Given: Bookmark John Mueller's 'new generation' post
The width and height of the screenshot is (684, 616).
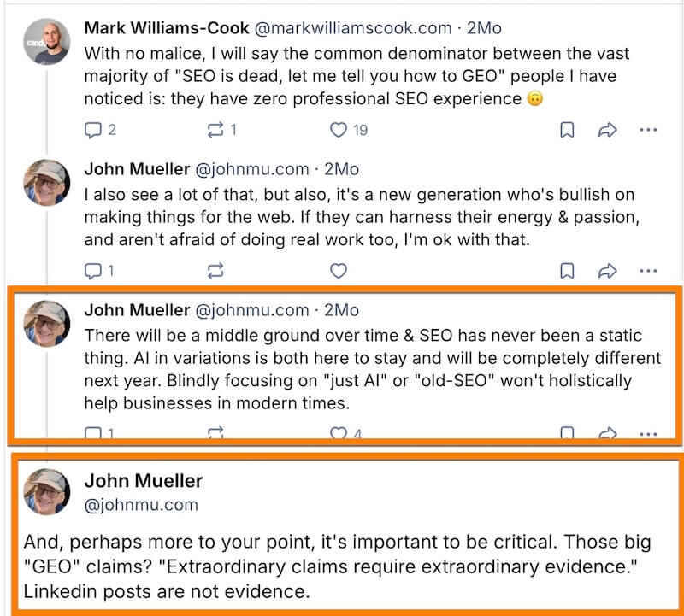Looking at the screenshot, I should tap(566, 271).
